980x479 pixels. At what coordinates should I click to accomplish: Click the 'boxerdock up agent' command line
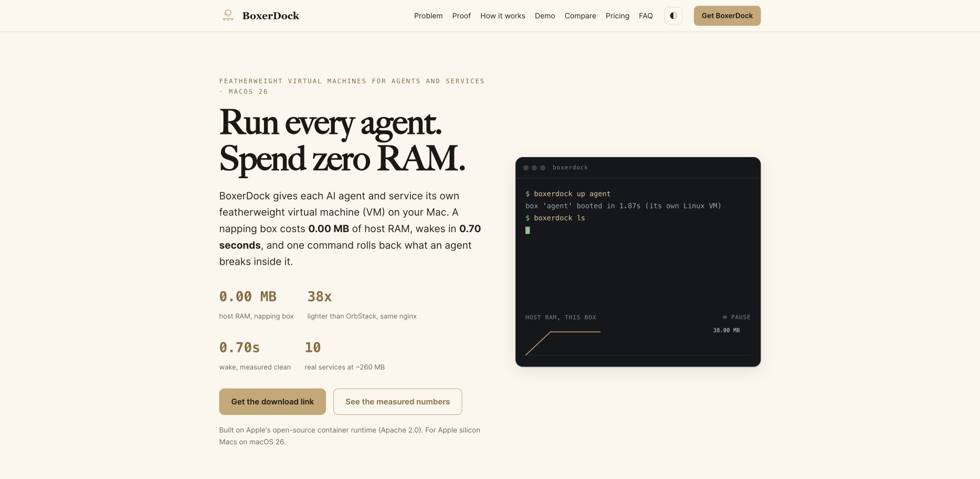click(568, 194)
